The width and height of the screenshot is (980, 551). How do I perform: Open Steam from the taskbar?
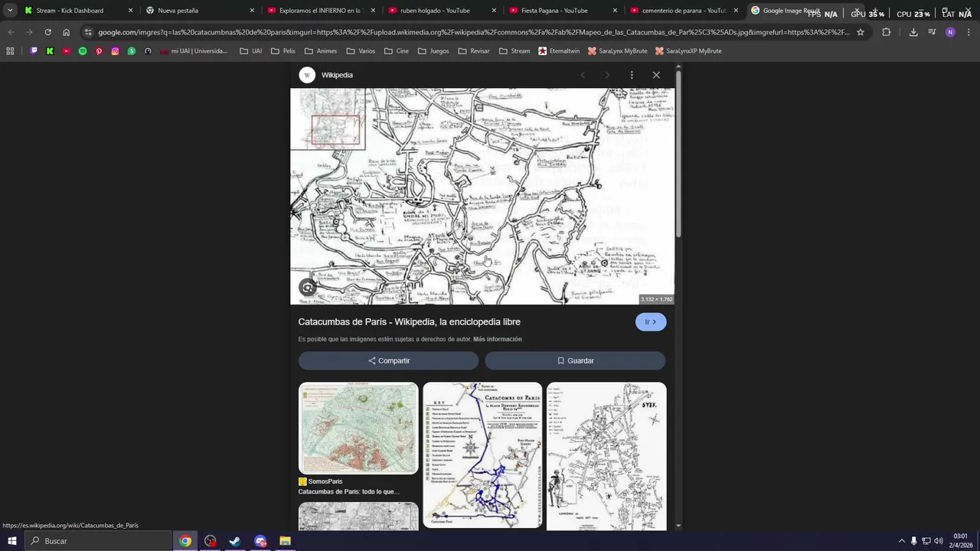(235, 541)
